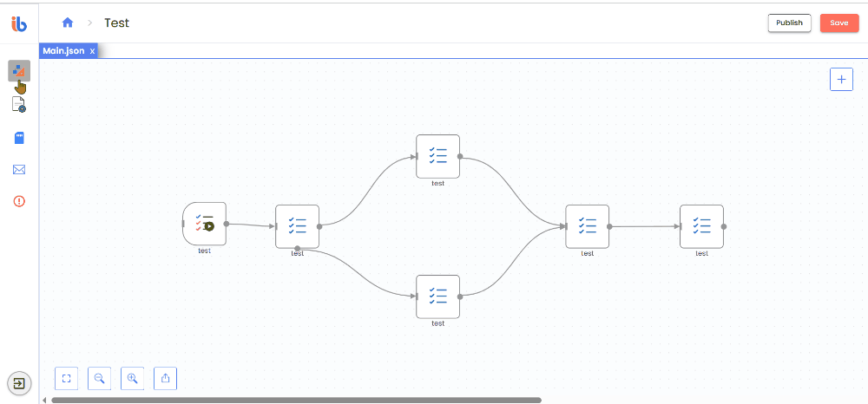Close the Main.json tab
Viewport: 868px width, 404px height.
pyautogui.click(x=93, y=51)
